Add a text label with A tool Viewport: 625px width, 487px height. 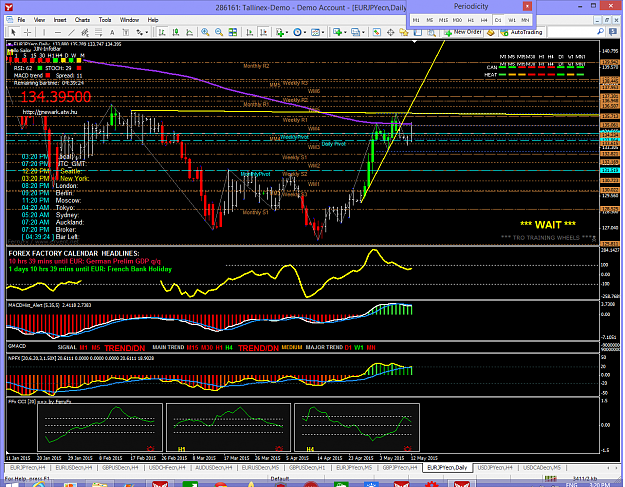pyautogui.click(x=112, y=32)
